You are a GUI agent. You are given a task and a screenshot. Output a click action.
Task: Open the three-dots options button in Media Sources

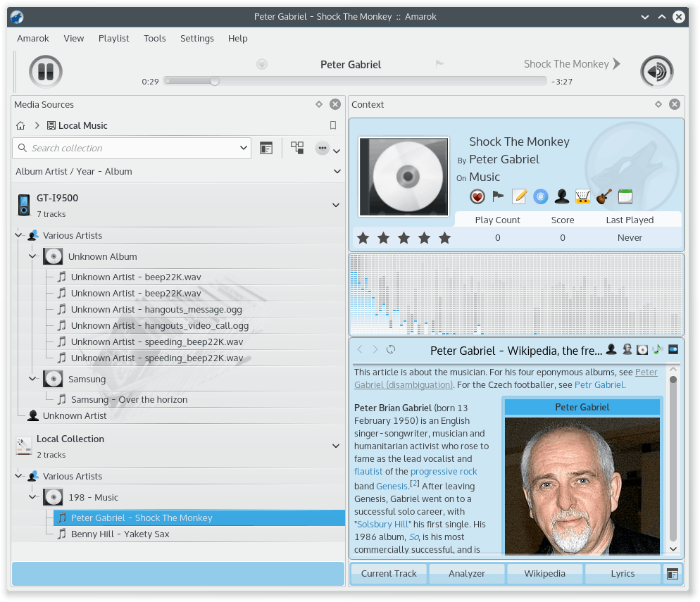323,148
